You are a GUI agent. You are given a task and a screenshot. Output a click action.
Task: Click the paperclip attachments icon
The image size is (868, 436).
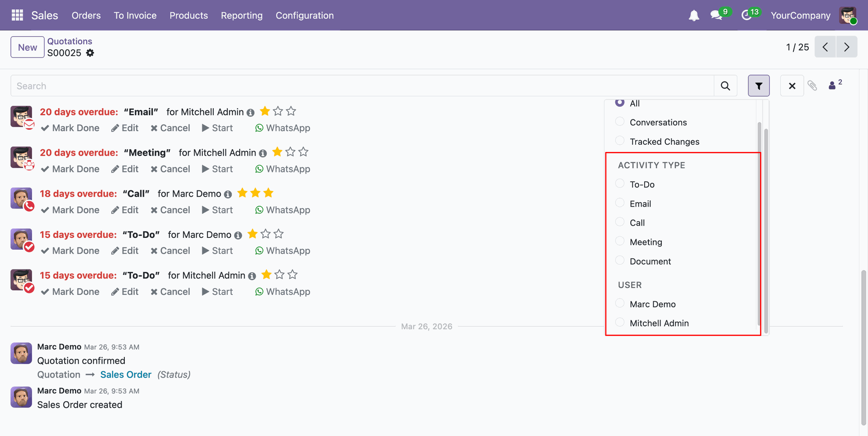tap(812, 86)
